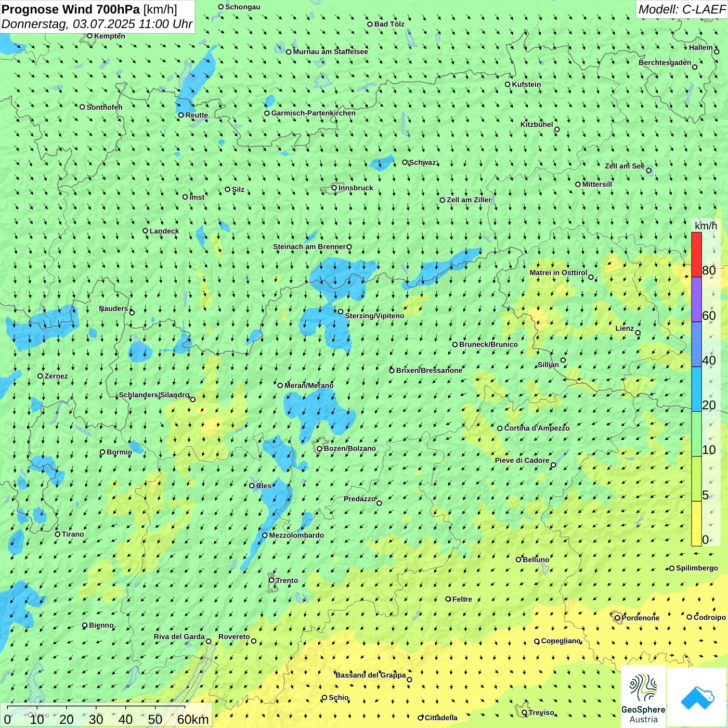Click the 'Schlanders/Silandro' label
The height and width of the screenshot is (728, 728).
pyautogui.click(x=154, y=395)
